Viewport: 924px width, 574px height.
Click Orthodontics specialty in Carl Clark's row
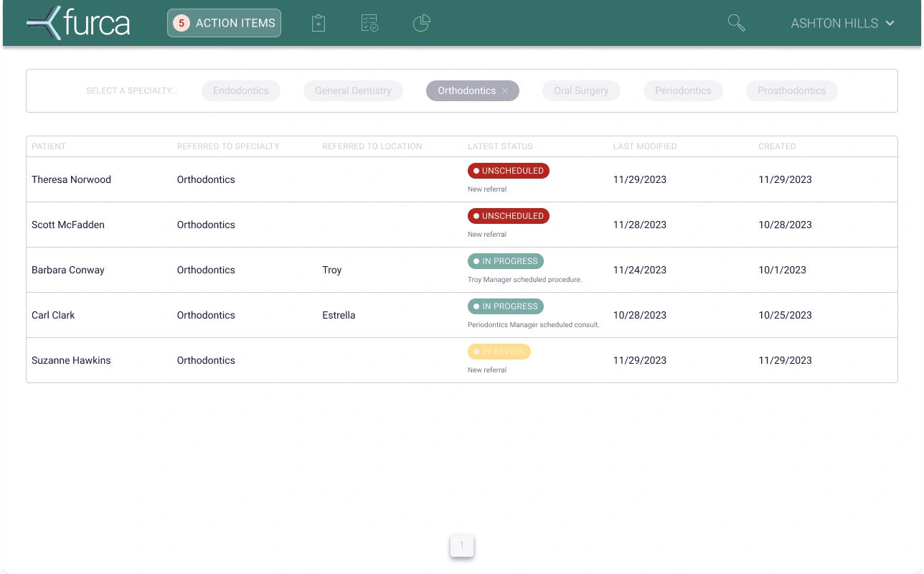point(206,315)
